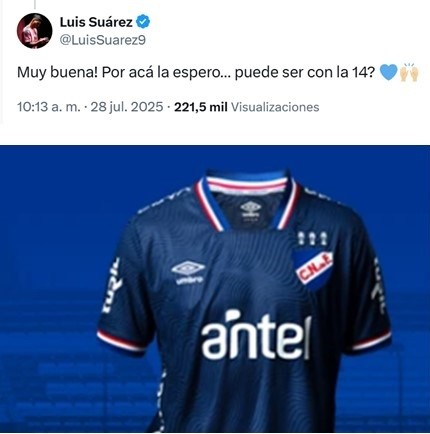This screenshot has height=434, width=430.
Task: Open the @LuisSuarez9 handle link
Action: coord(103,40)
